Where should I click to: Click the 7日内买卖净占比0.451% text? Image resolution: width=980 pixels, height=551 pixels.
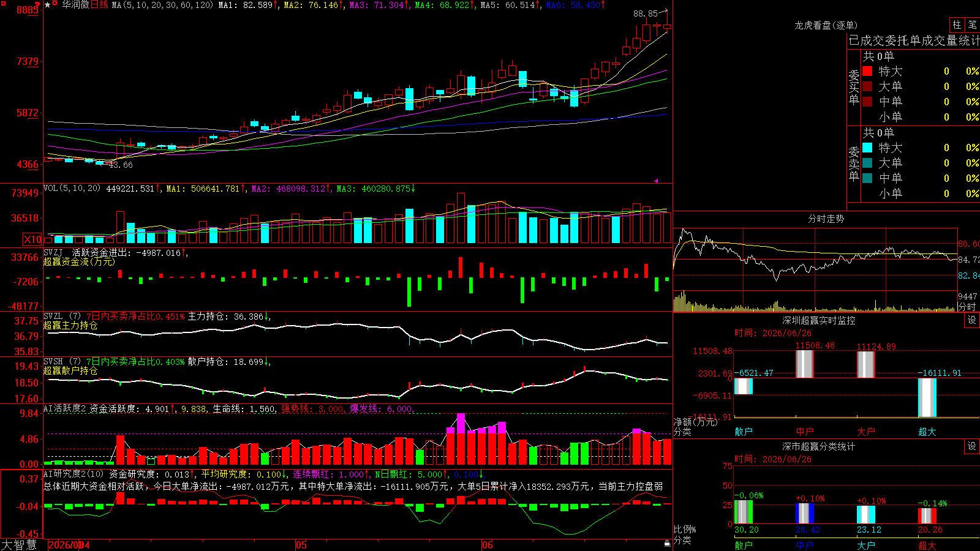click(x=135, y=317)
